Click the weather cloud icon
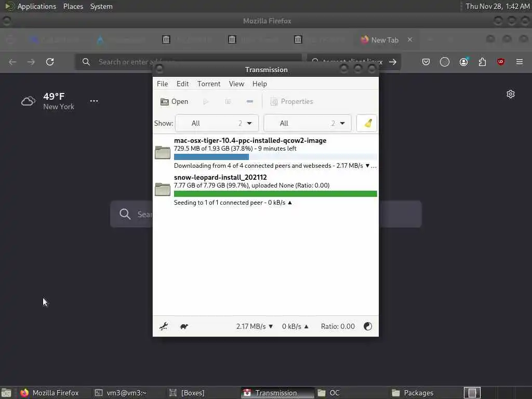Image resolution: width=532 pixels, height=399 pixels. click(28, 101)
